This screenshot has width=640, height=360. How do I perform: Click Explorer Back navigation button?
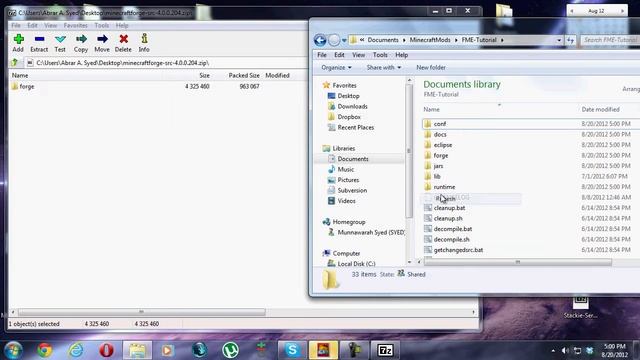320,40
